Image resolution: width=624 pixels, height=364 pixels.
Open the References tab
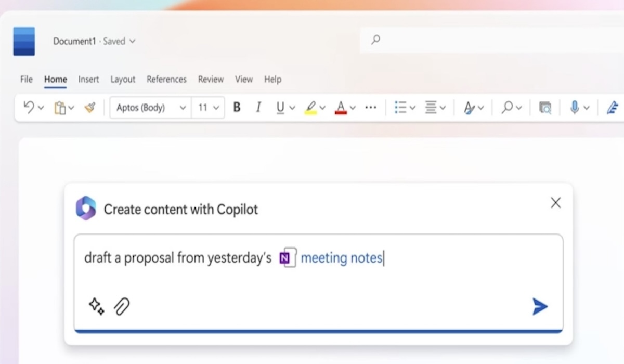coord(166,80)
